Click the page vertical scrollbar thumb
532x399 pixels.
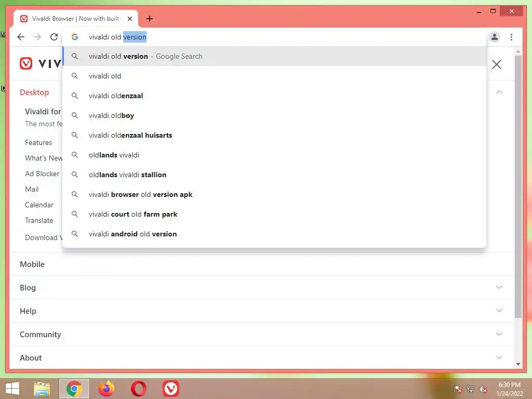[x=518, y=187]
